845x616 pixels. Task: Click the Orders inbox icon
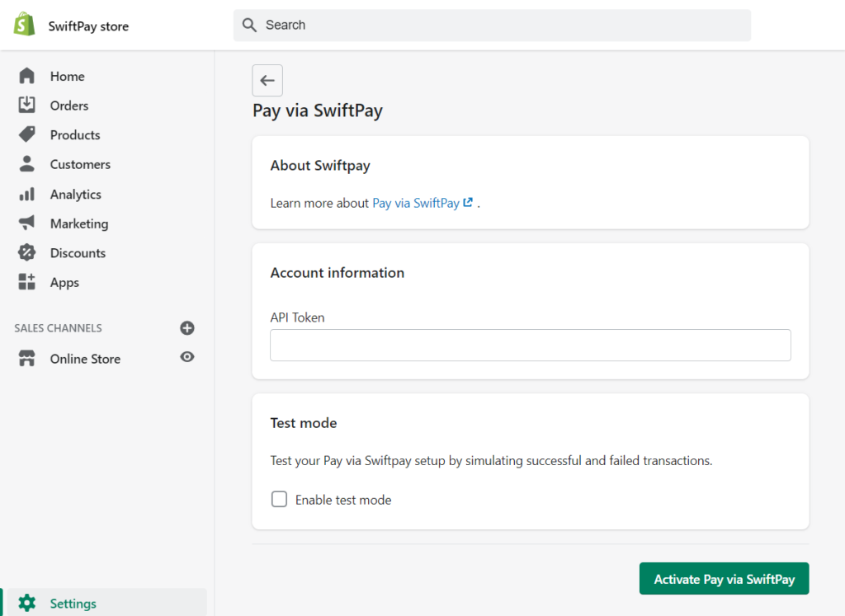pos(26,105)
